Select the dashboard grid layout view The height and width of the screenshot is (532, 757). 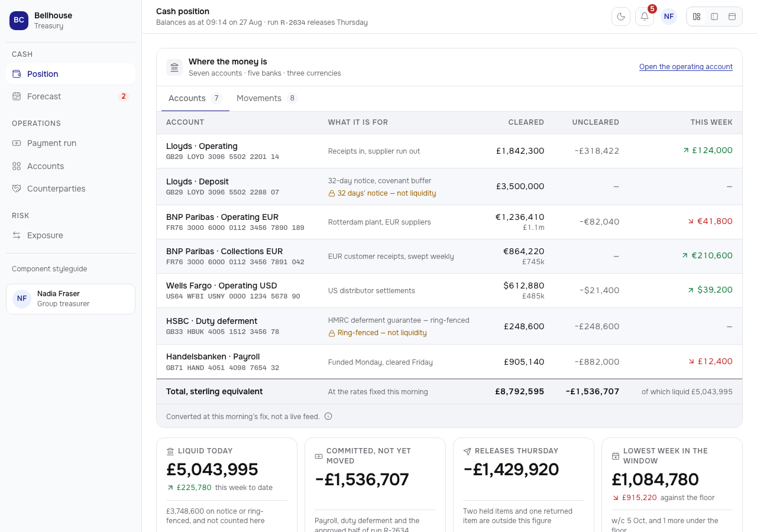697,17
